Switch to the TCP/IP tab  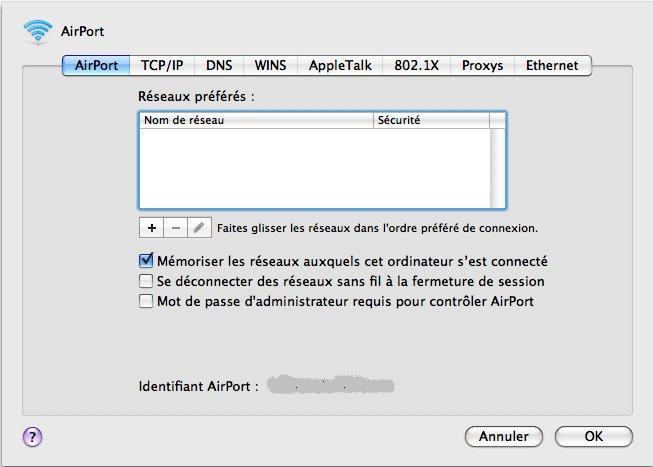pos(162,65)
